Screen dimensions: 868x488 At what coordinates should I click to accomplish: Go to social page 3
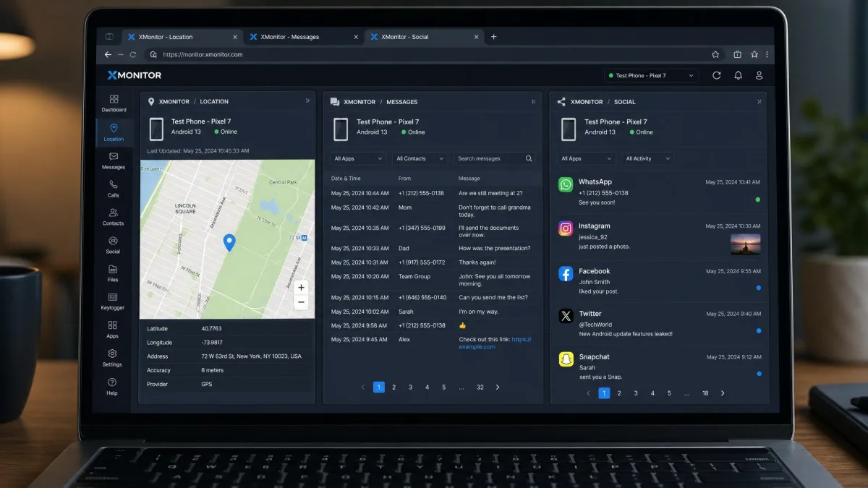pyautogui.click(x=636, y=393)
